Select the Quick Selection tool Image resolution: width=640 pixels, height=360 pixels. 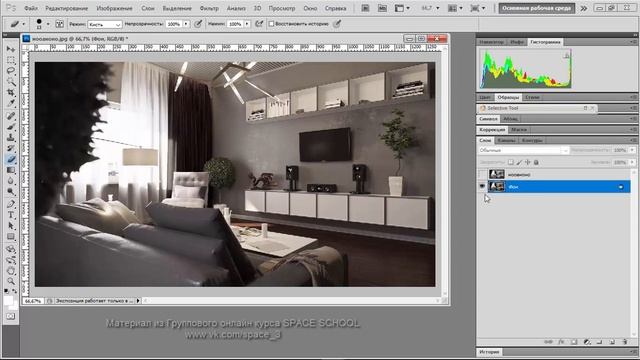11,82
